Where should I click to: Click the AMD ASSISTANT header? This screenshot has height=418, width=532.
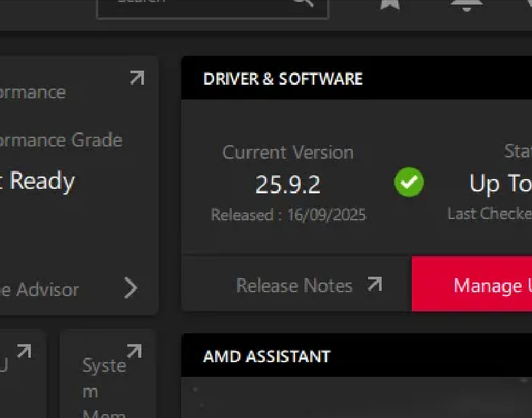[267, 356]
